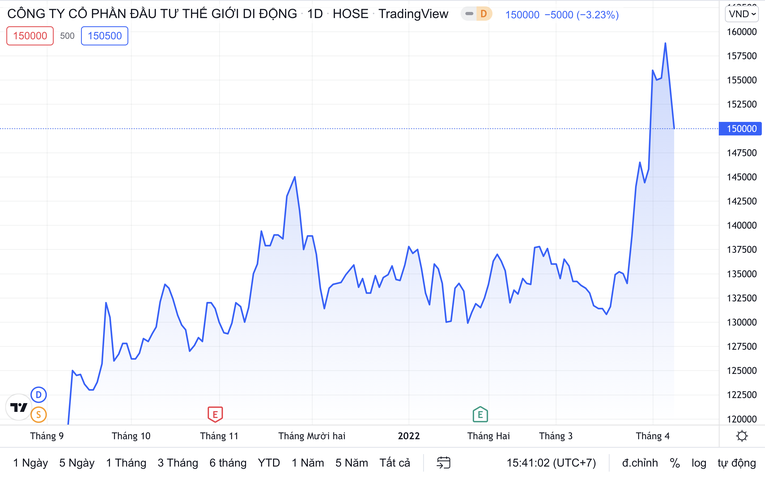
Task: Toggle logarithmic 'log' scale
Action: (x=698, y=463)
